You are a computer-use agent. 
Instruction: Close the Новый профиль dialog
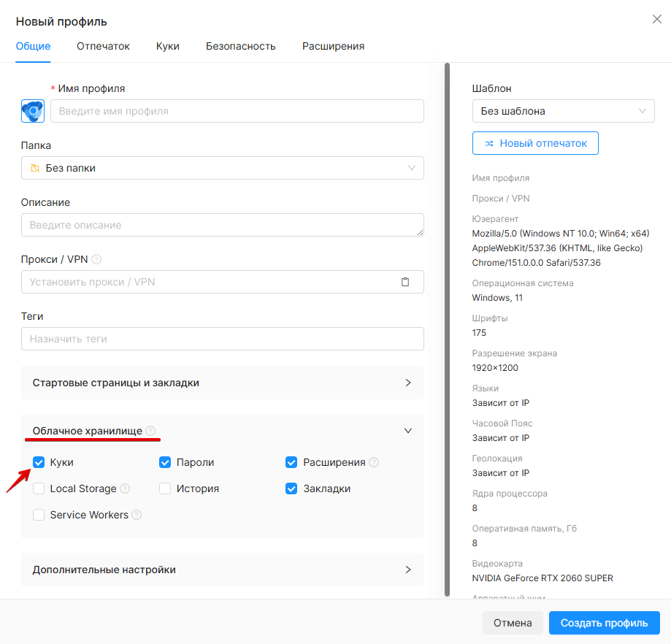657,19
